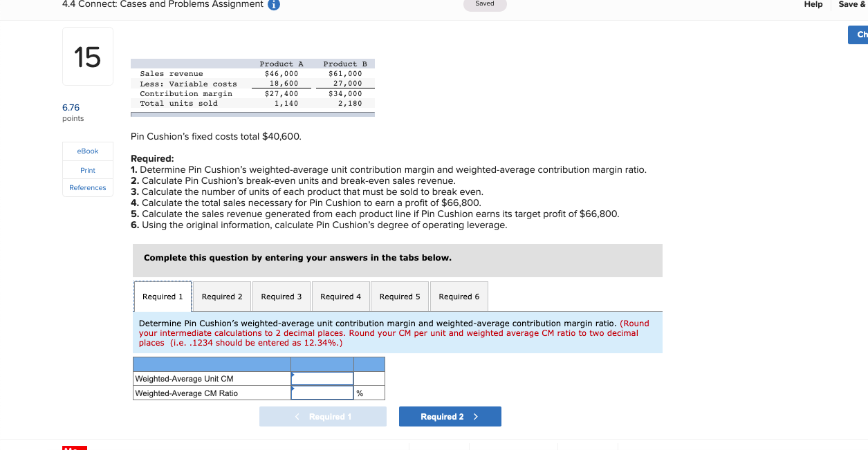868x450 pixels.
Task: Click Product A variable costs 18,600
Action: [x=284, y=84]
